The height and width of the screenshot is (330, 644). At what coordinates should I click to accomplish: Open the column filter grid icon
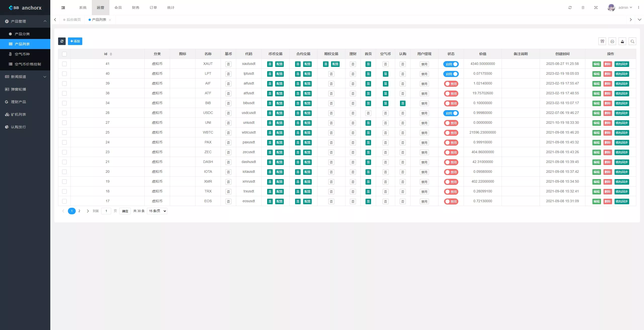tap(602, 42)
